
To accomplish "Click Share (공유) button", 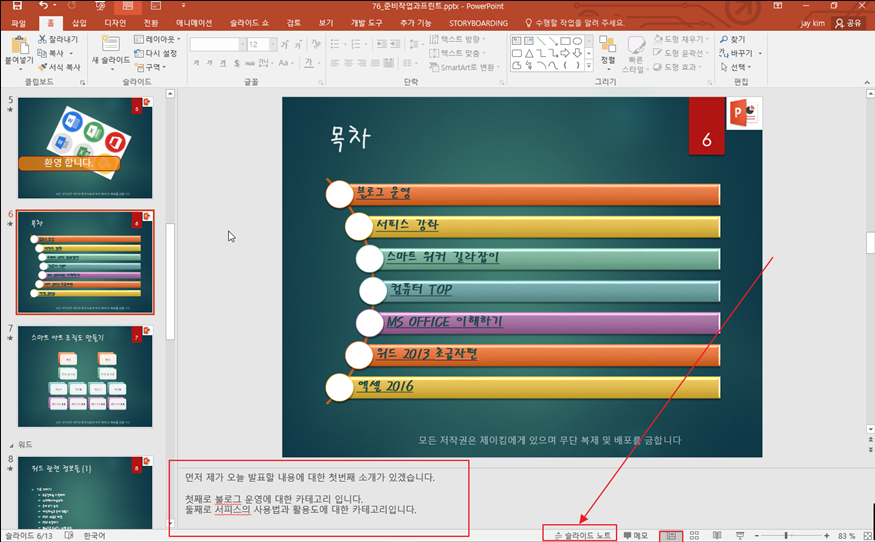I will click(x=848, y=23).
